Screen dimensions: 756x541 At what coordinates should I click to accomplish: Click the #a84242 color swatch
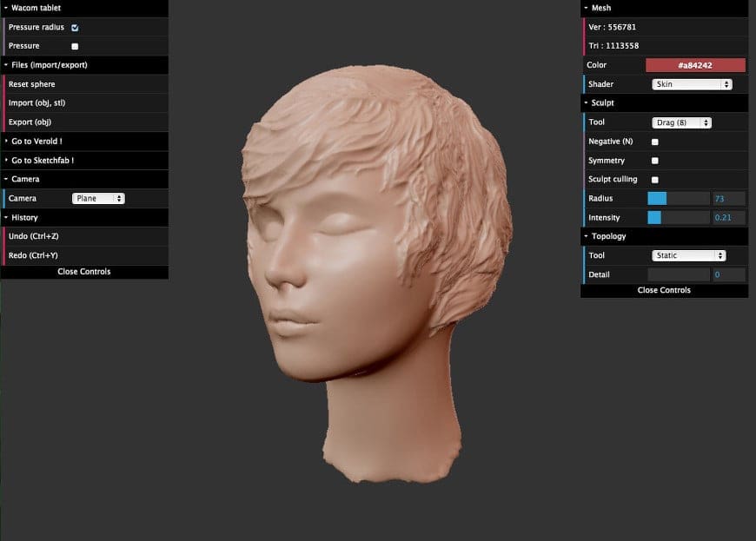[x=695, y=65]
